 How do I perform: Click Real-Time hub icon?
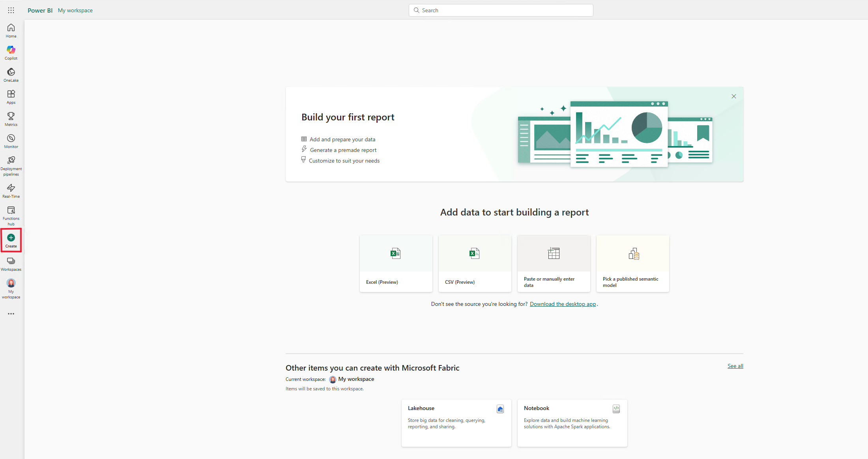tap(11, 188)
